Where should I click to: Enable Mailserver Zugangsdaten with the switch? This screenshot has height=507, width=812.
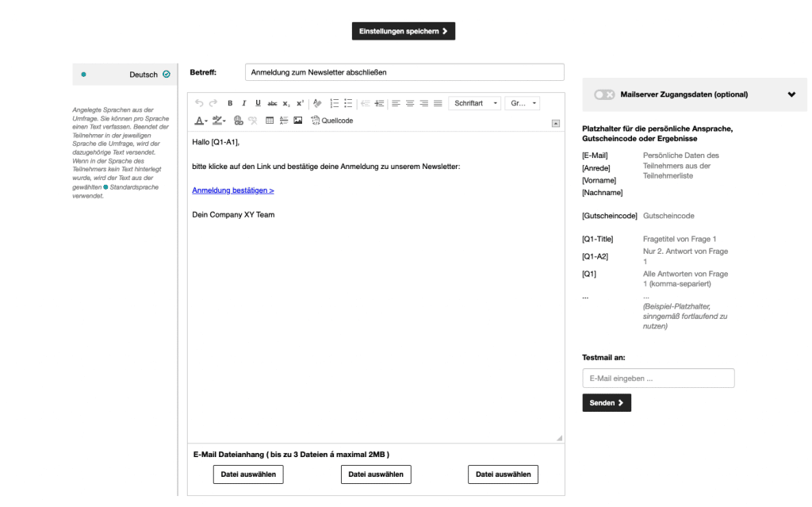click(x=603, y=94)
